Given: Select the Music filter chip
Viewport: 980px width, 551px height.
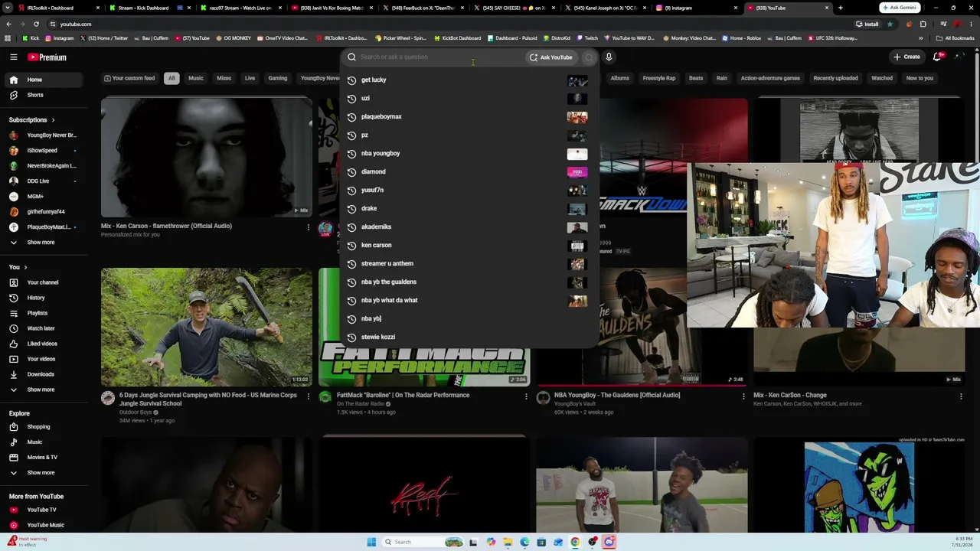Looking at the screenshot, I should 196,78.
